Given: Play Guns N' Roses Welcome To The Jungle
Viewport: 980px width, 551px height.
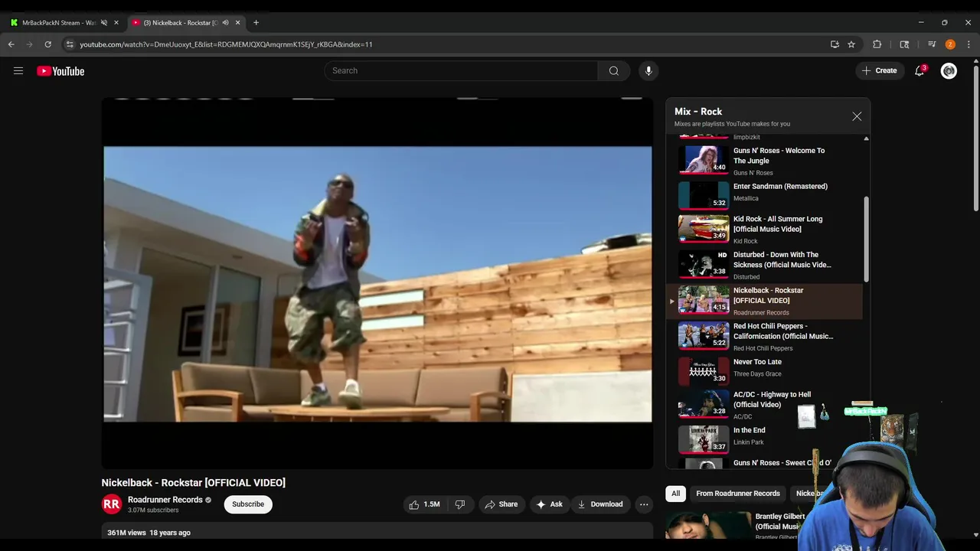Looking at the screenshot, I should pyautogui.click(x=764, y=161).
